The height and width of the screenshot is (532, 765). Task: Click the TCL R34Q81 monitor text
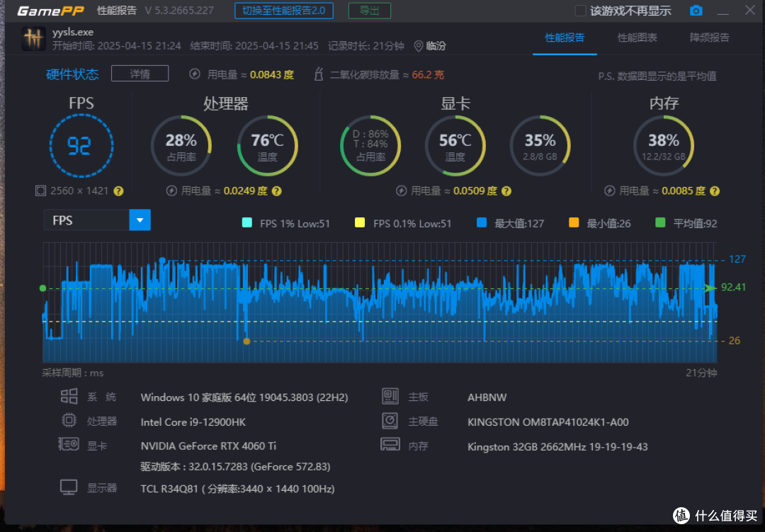coord(237,489)
